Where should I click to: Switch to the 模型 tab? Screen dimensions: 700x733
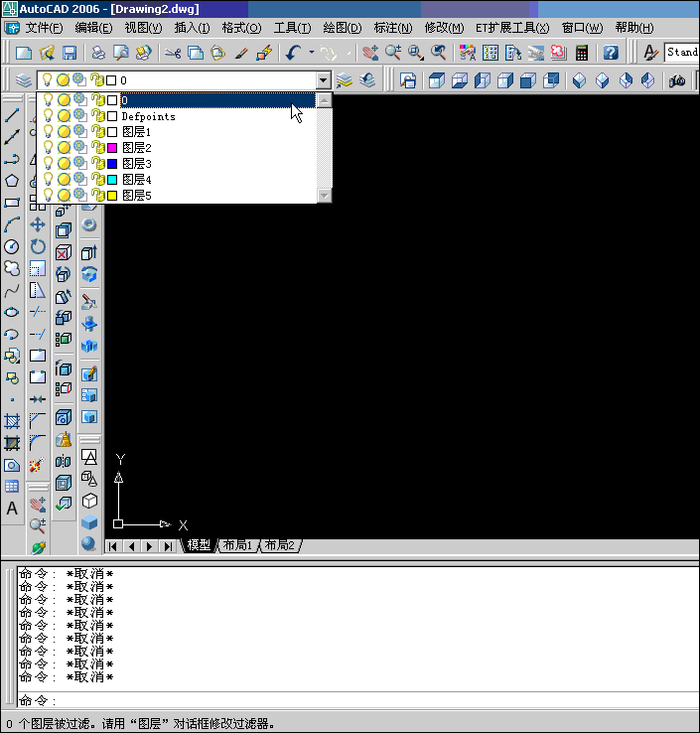point(199,545)
